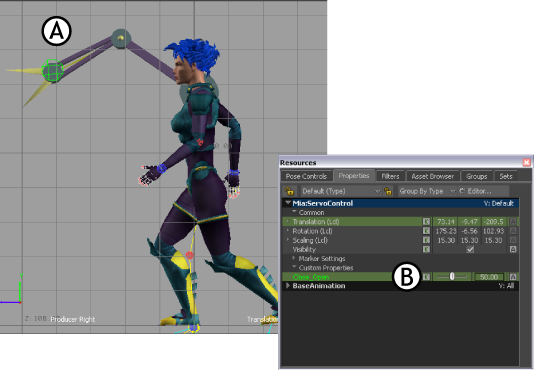This screenshot has width=534, height=370.
Task: Select the blue wrist effector on Mia's rear hand
Action: pyautogui.click(x=233, y=172)
